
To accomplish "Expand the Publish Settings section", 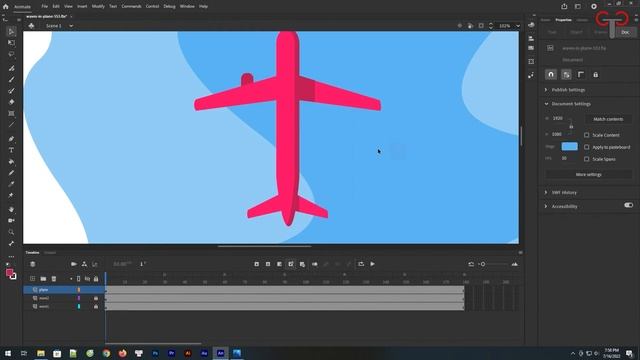I will (x=546, y=90).
